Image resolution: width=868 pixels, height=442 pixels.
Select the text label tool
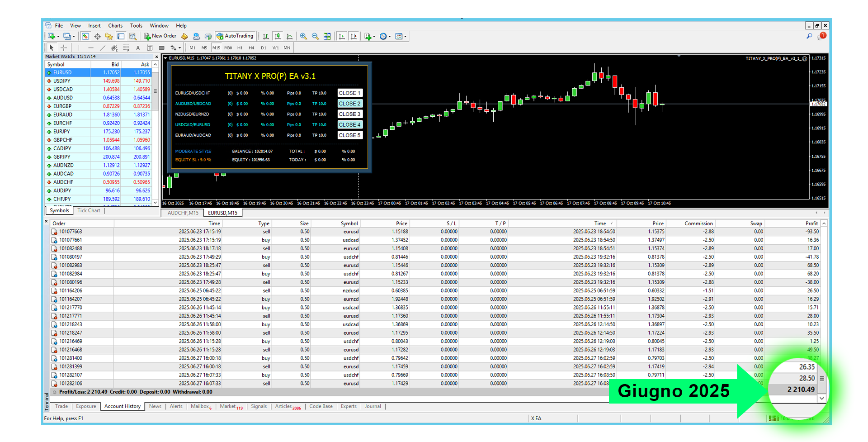point(138,48)
